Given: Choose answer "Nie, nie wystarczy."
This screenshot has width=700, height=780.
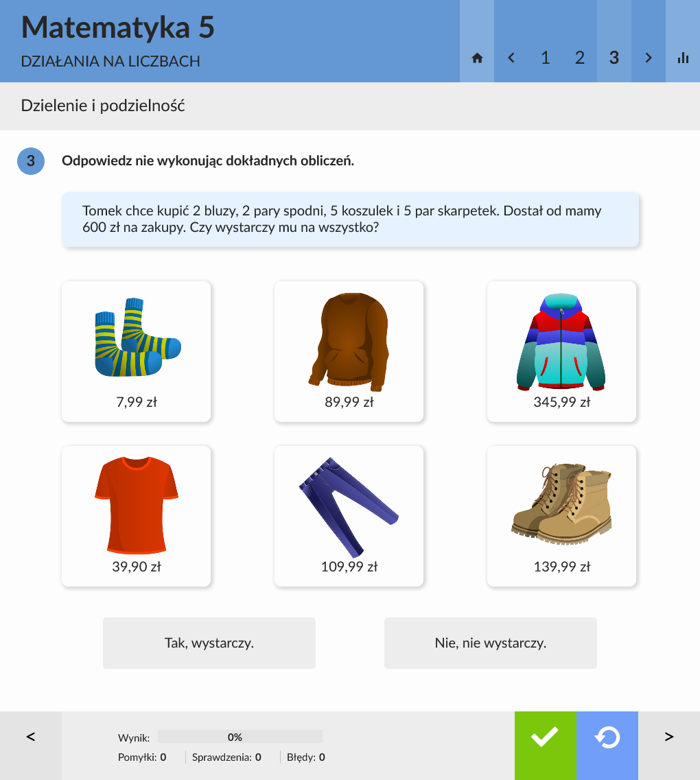Looking at the screenshot, I should pos(491,643).
